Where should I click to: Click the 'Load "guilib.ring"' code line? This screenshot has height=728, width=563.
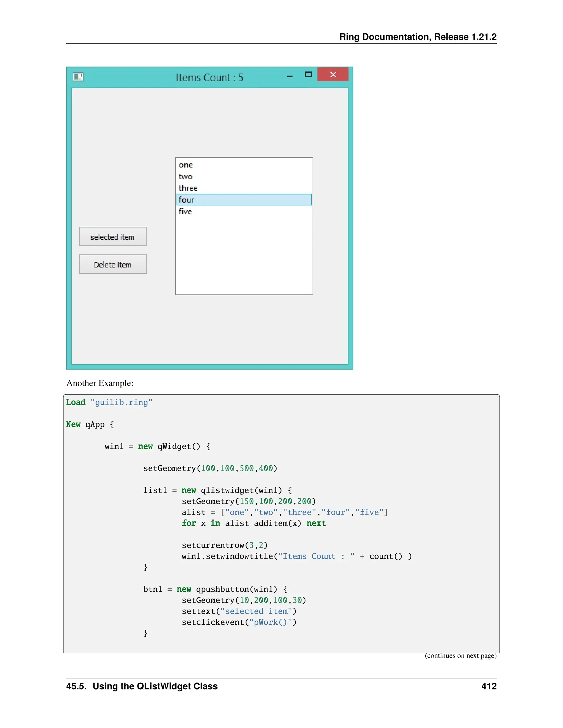(x=109, y=402)
